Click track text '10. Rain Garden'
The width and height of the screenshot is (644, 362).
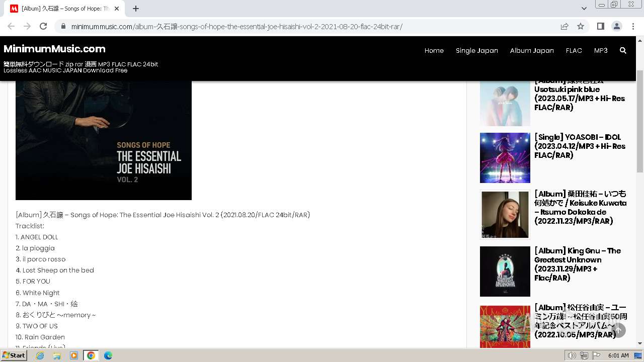click(40, 337)
